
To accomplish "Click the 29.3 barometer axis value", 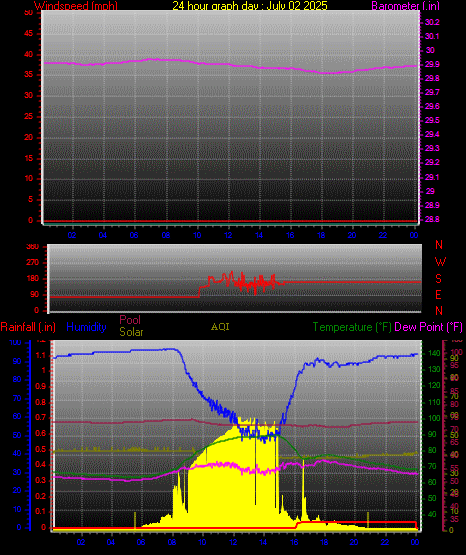I will 432,148.
